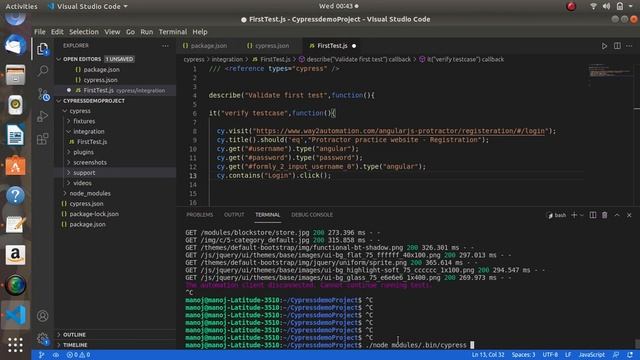640x360 pixels.
Task: Open the File menu
Action: click(x=40, y=32)
